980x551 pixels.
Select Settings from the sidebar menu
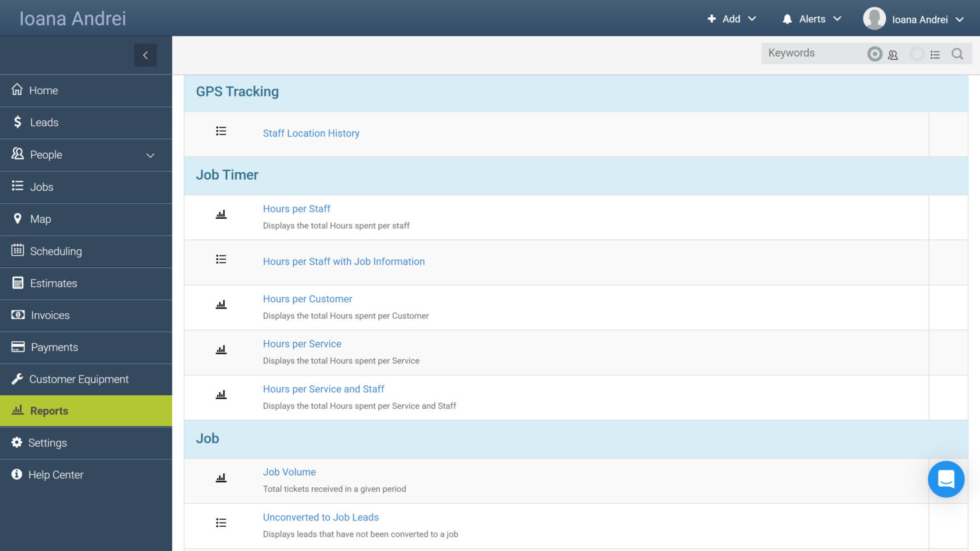[x=48, y=443]
